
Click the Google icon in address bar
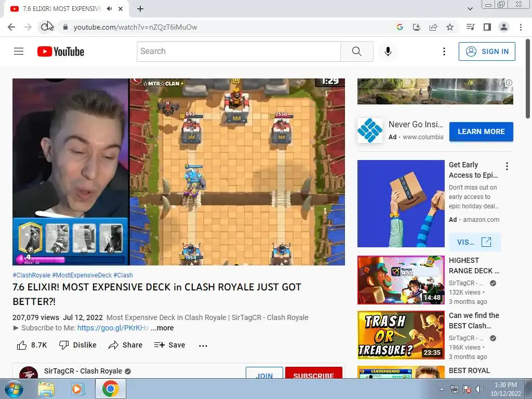(400, 27)
